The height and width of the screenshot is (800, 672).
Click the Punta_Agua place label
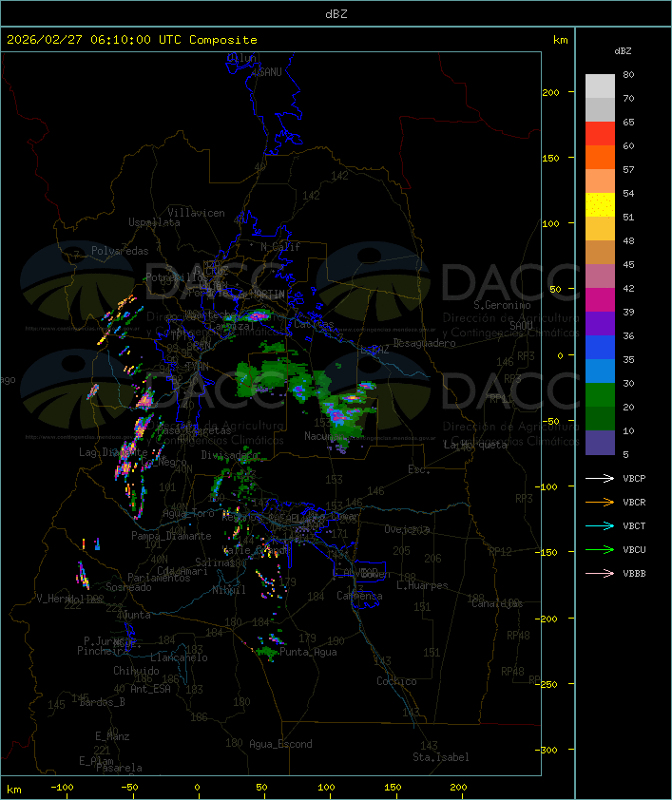(308, 652)
